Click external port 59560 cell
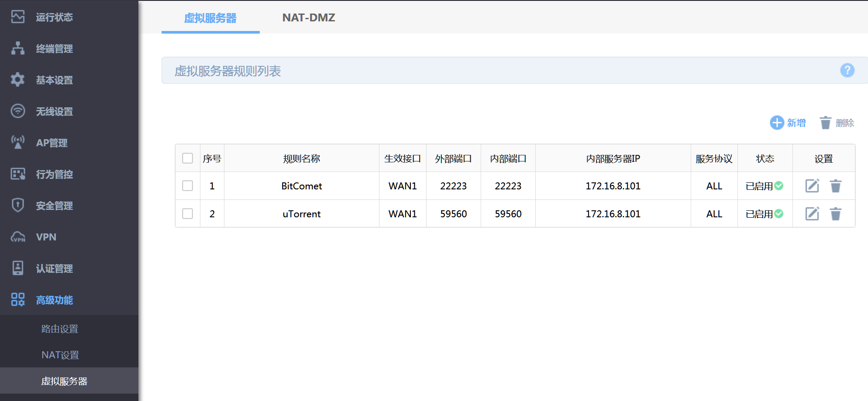 [x=454, y=214]
